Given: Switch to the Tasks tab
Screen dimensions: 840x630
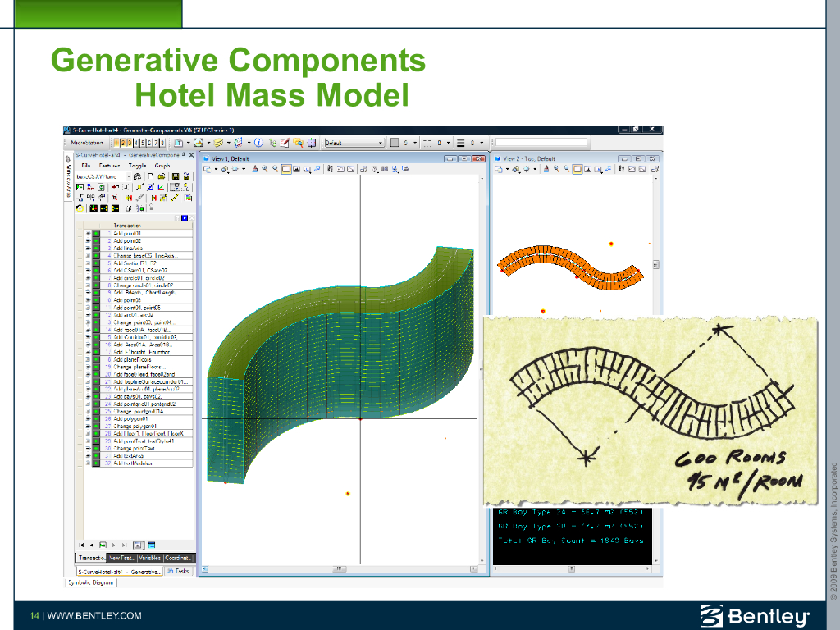Looking at the screenshot, I should coord(178,572).
